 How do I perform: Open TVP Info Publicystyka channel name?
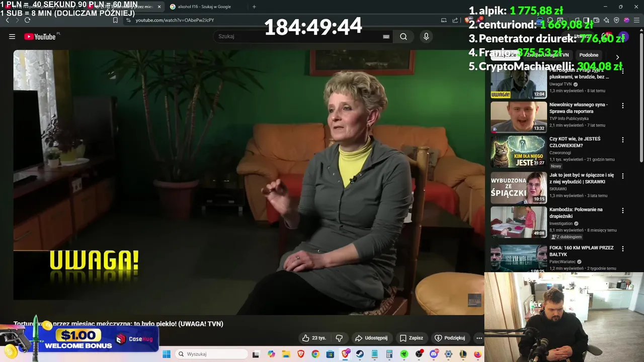pyautogui.click(x=569, y=119)
